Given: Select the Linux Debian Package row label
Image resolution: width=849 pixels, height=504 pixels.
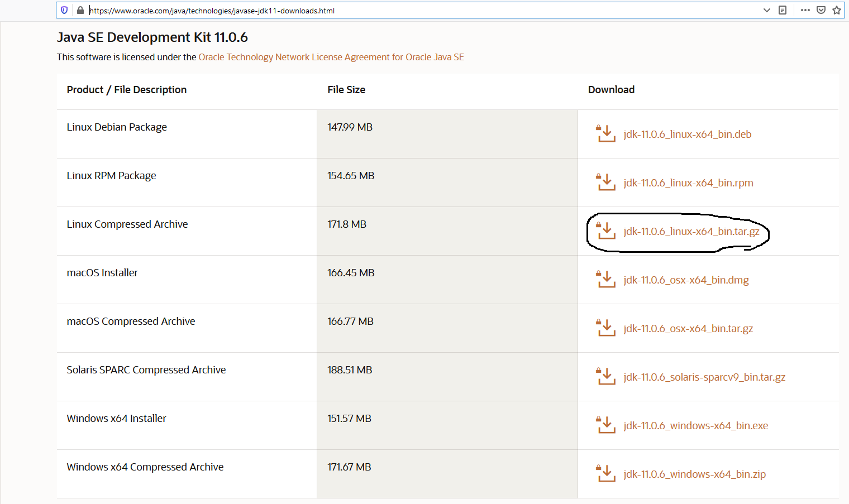Looking at the screenshot, I should [x=117, y=127].
